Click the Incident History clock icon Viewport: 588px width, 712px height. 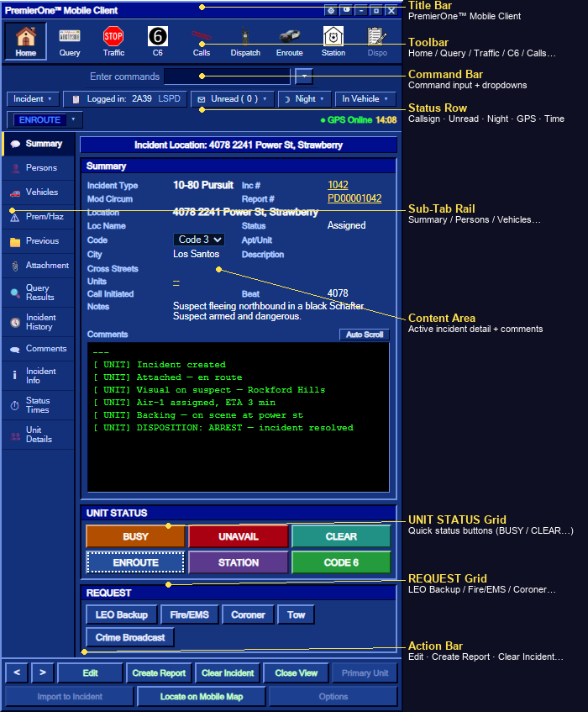pos(15,323)
